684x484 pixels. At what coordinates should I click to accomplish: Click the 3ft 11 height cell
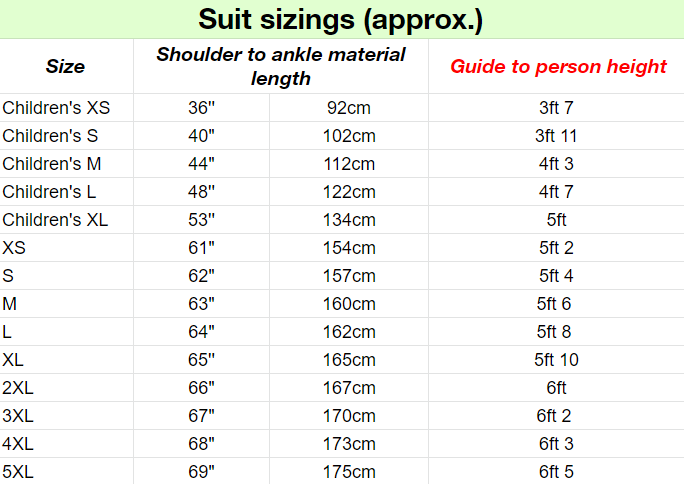click(556, 136)
